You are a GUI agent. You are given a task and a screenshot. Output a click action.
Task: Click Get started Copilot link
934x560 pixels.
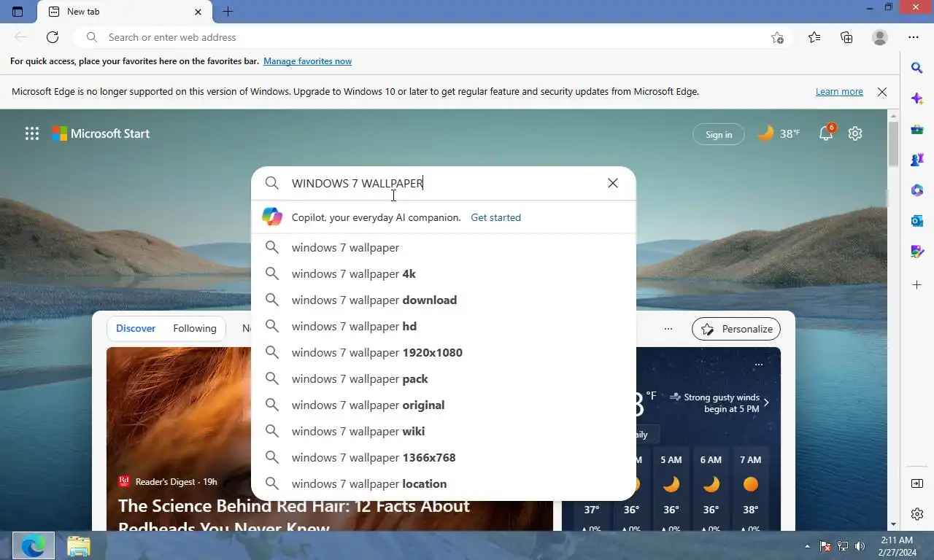pos(496,217)
